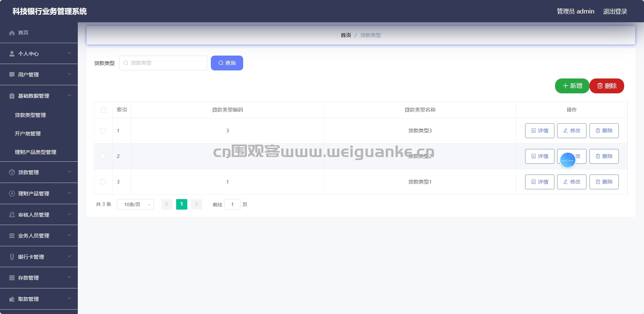644x314 pixels.
Task: Expand 银行卡管理 menu chevron
Action: 69,256
